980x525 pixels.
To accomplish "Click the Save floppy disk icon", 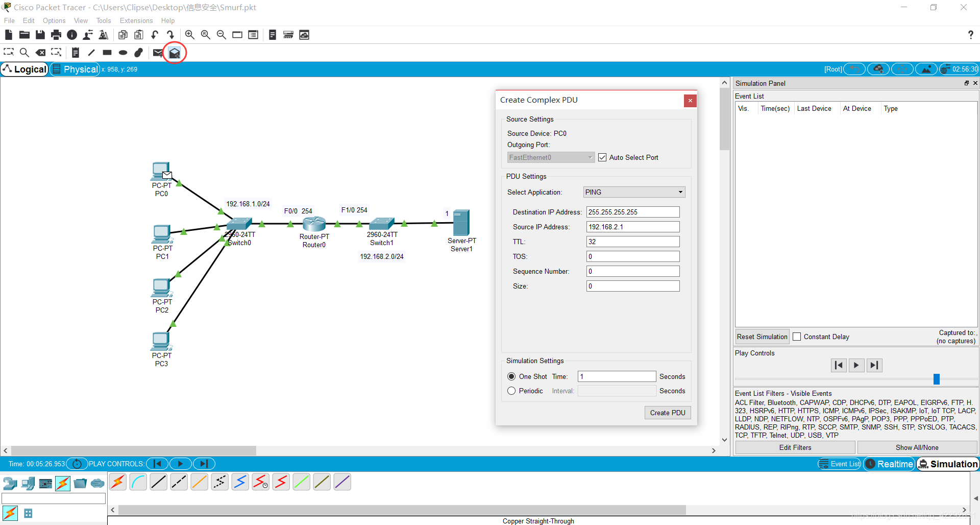I will tap(40, 35).
